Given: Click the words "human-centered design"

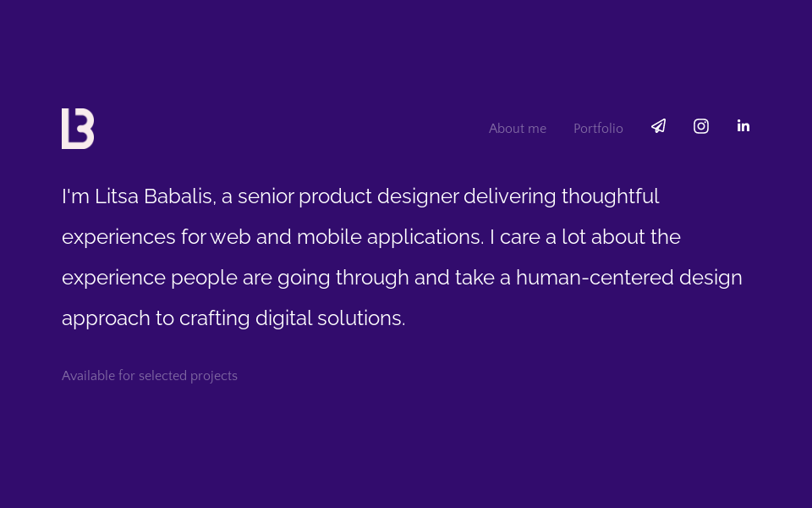Looking at the screenshot, I should click(628, 278).
